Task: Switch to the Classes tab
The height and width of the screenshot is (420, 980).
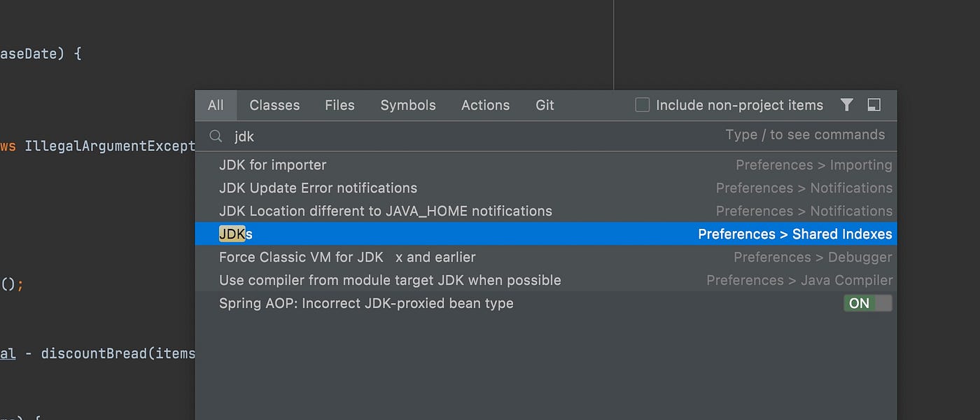Action: click(x=274, y=104)
